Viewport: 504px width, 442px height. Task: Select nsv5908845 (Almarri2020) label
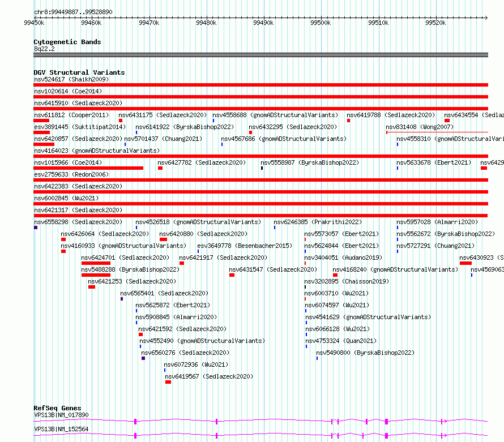point(176,317)
